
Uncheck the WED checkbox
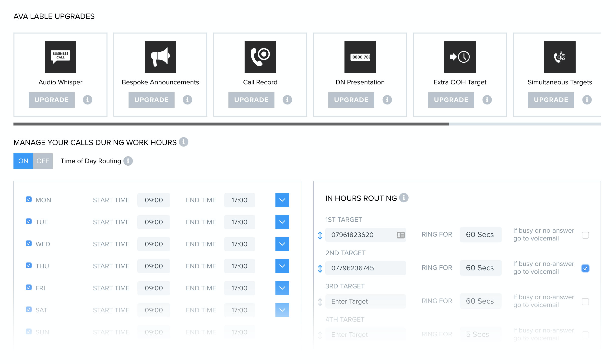point(29,243)
